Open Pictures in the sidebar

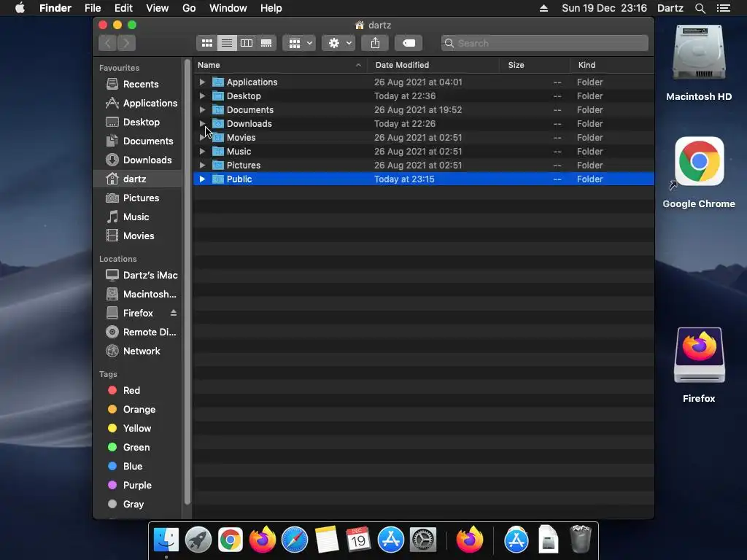[x=137, y=198]
